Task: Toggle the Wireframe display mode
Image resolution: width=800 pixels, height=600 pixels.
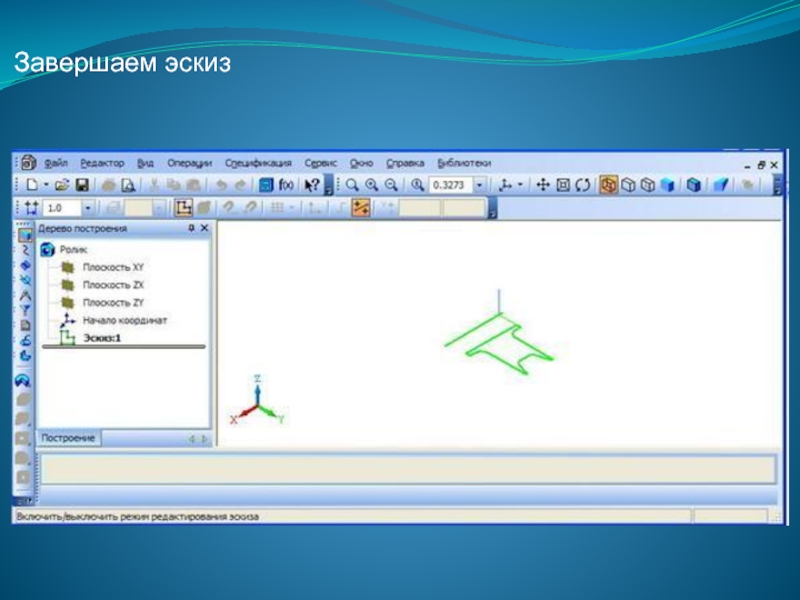Action: coord(608,185)
